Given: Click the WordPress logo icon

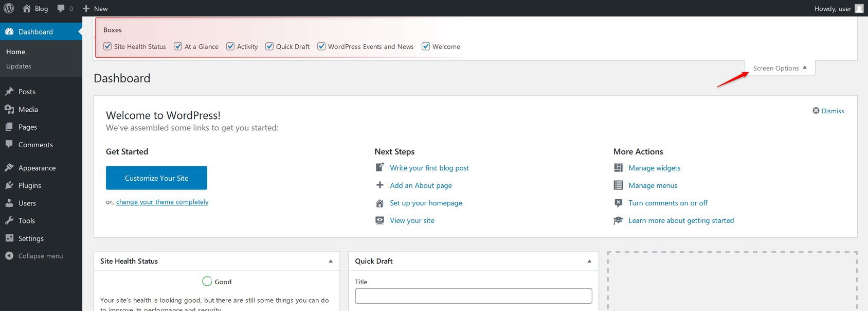Looking at the screenshot, I should [x=9, y=8].
